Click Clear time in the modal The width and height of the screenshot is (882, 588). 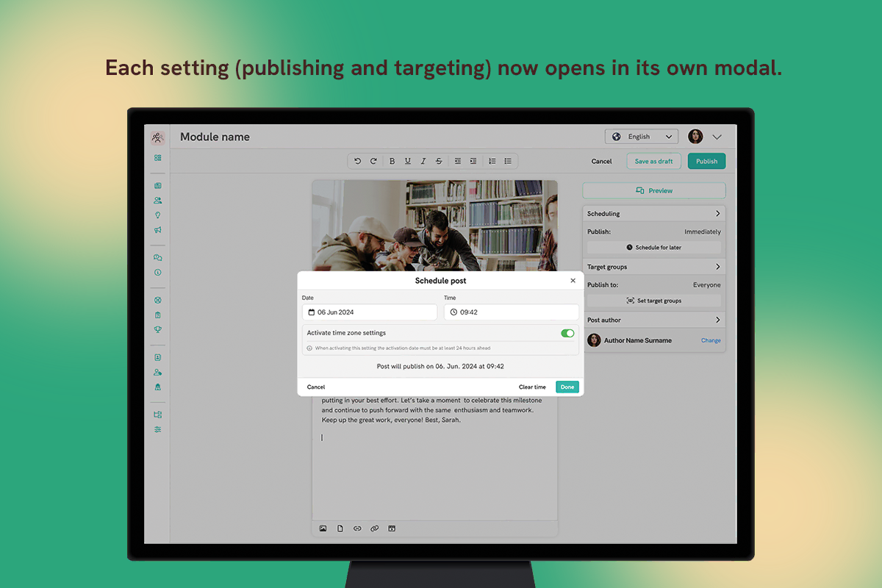pyautogui.click(x=532, y=387)
